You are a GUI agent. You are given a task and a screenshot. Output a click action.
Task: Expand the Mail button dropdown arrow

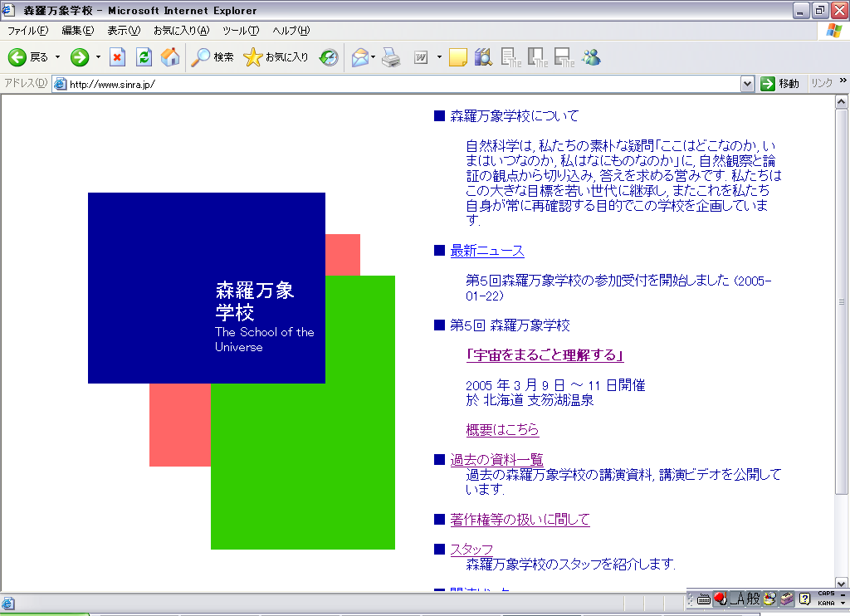374,57
